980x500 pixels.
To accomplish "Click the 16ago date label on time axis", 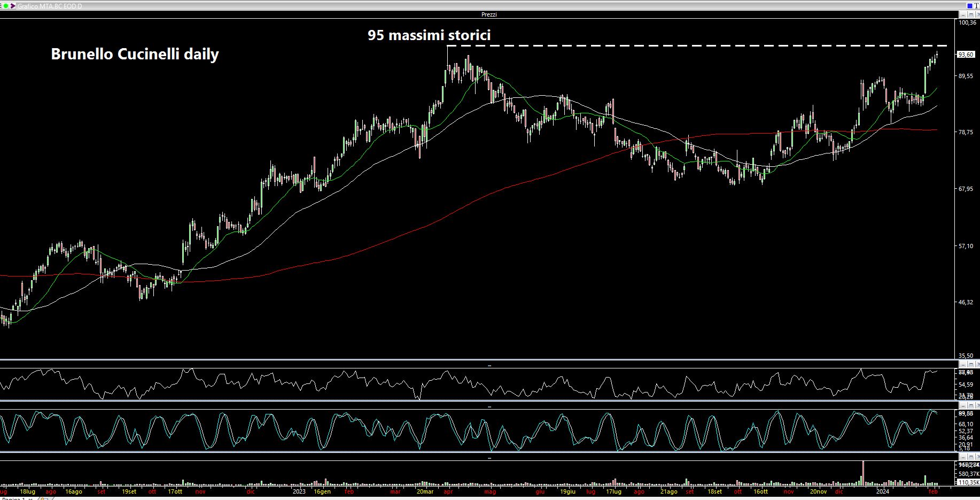I will click(x=74, y=491).
